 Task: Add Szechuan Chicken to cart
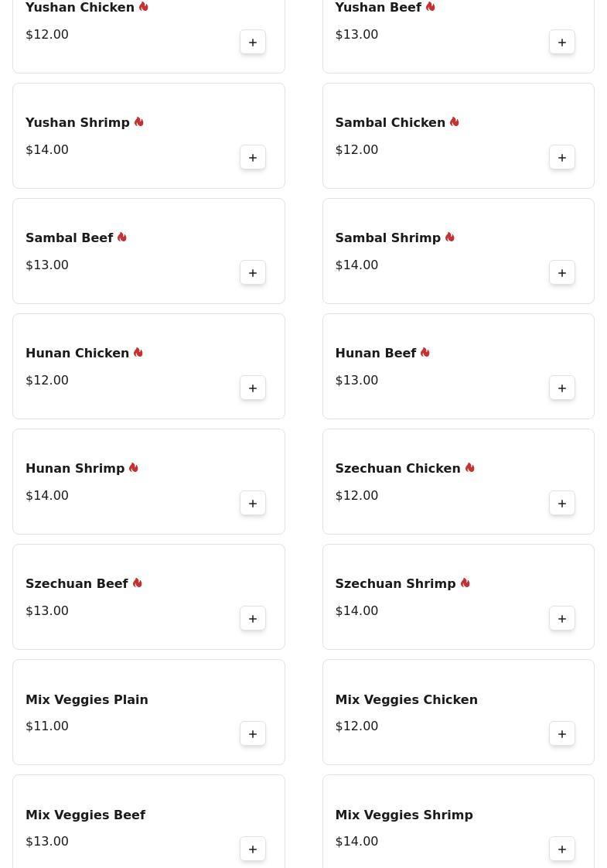click(x=562, y=504)
